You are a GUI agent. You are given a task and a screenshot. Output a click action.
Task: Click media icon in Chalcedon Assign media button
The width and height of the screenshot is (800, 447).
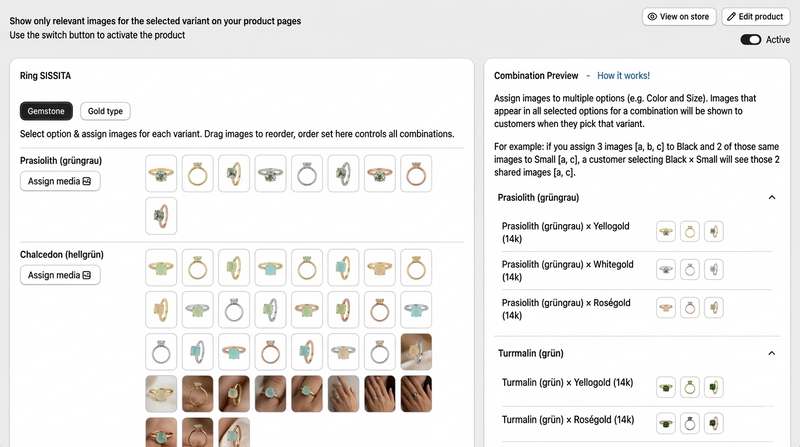87,275
